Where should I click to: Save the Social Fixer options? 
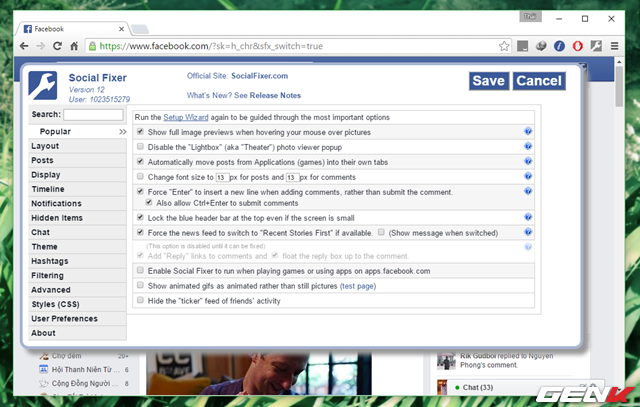(x=489, y=81)
